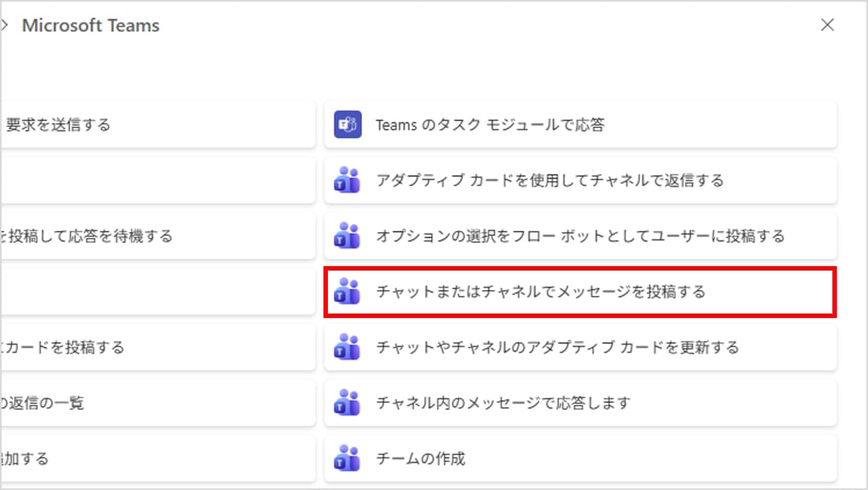Click Teams icon beside チャットまたはチャネルでメッセージを投稿する
The width and height of the screenshot is (868, 490).
pyautogui.click(x=347, y=291)
